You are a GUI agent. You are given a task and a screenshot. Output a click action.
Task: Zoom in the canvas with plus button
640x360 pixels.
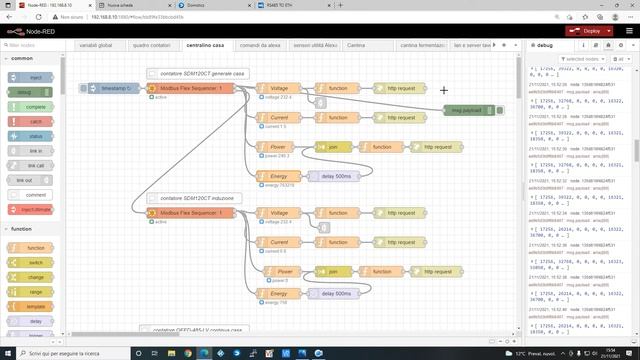pos(514,341)
